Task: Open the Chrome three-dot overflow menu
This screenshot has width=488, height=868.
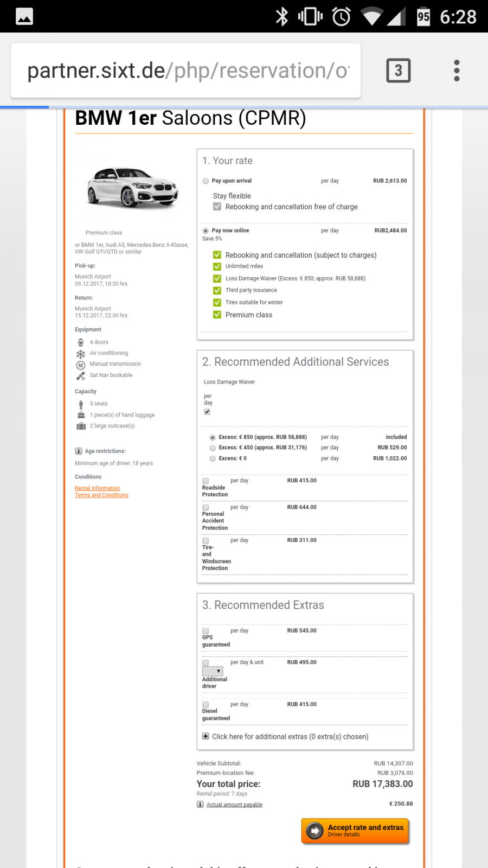Action: pos(457,71)
